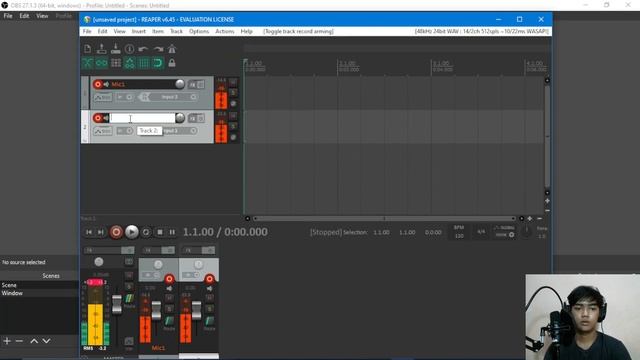Open input selector dropdown on track 2
The height and width of the screenshot is (360, 640).
[x=180, y=131]
